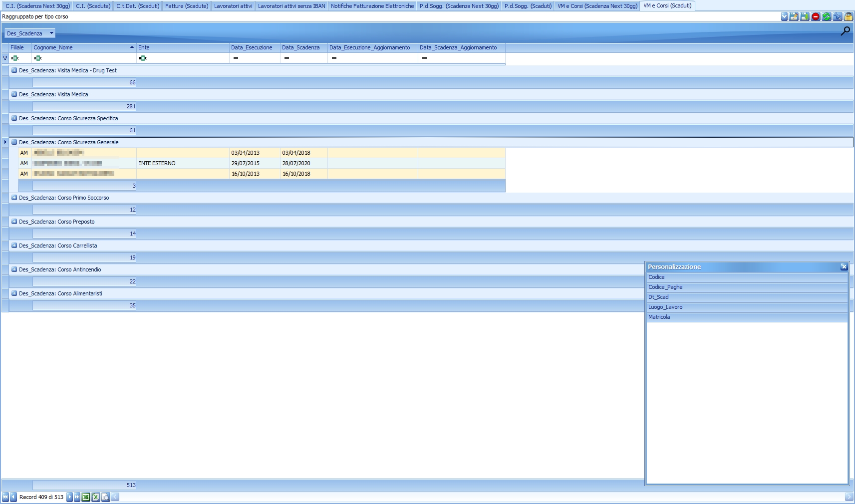Image resolution: width=855 pixels, height=504 pixels.
Task: Export the grid to Excel
Action: coord(86,497)
